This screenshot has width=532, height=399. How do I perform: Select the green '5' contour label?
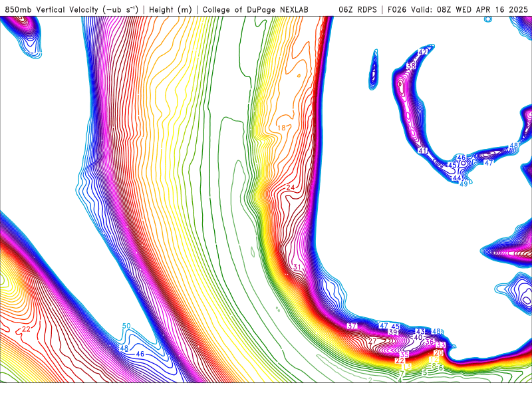[x=425, y=372]
